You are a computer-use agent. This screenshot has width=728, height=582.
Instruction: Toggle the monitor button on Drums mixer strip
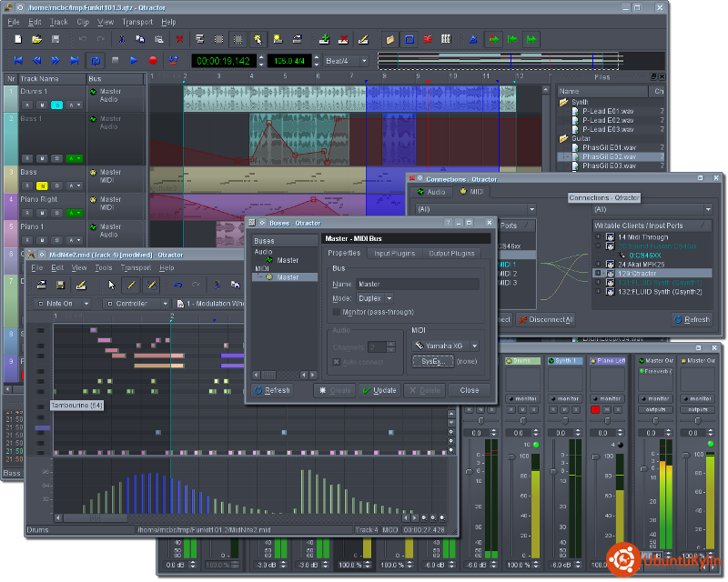click(x=522, y=398)
